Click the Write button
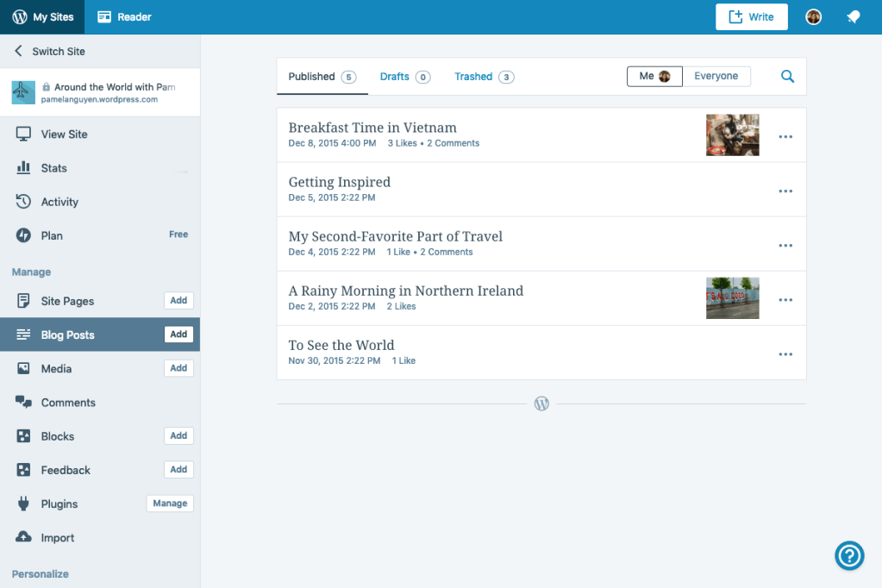This screenshot has height=588, width=882. pyautogui.click(x=751, y=17)
